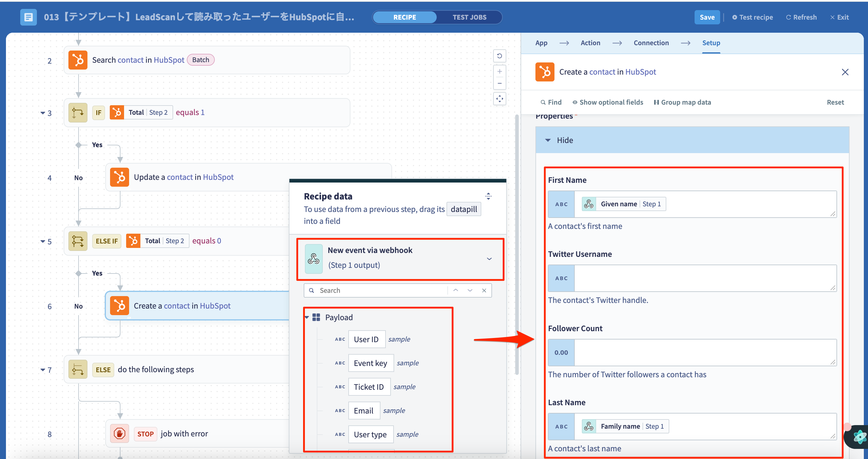Zoom in the canvas with plus icon
868x459 pixels.
500,71
